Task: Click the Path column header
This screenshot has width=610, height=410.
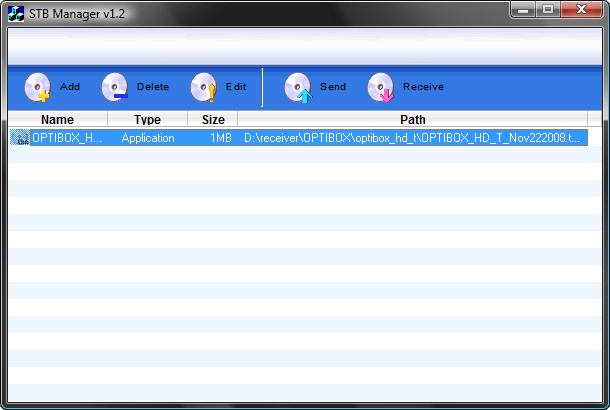Action: point(413,119)
